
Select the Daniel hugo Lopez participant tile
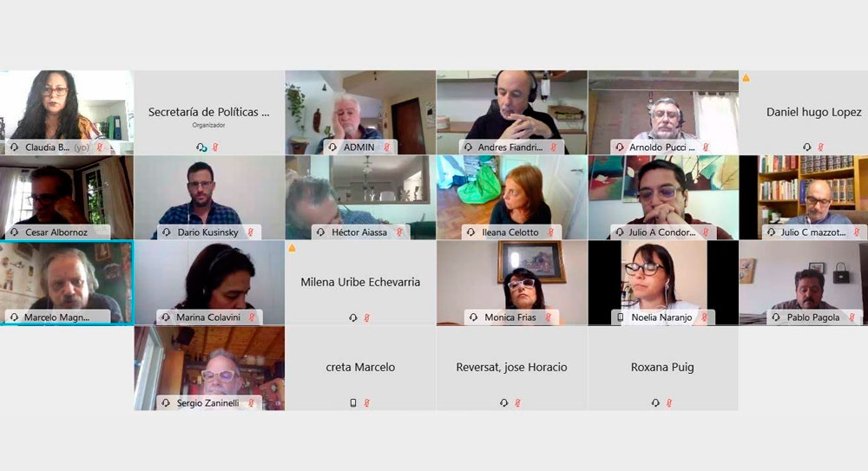(804, 113)
